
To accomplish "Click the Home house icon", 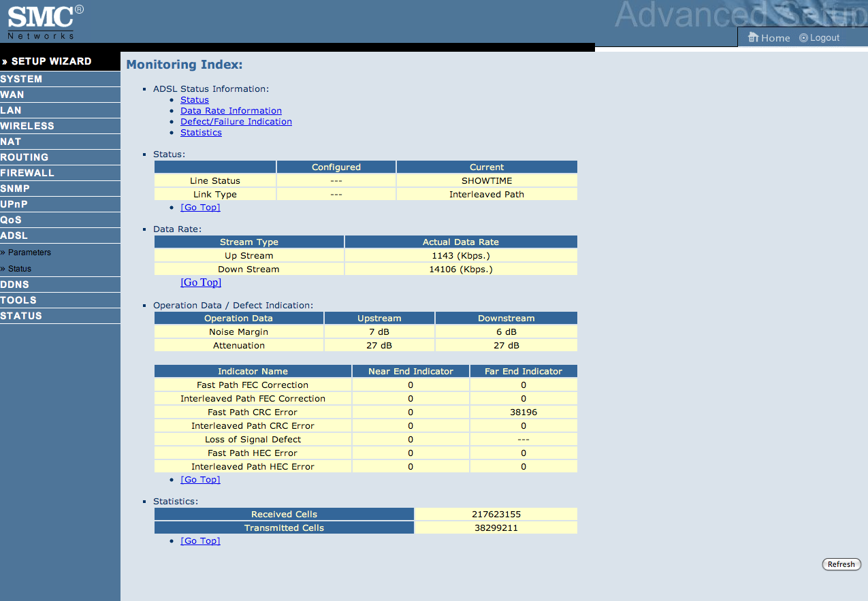I will click(x=753, y=37).
